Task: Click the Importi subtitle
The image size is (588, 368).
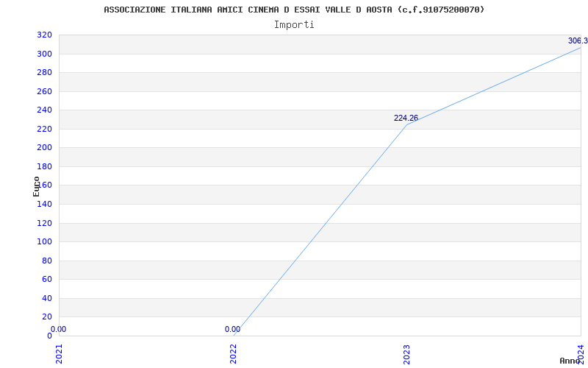Action: click(x=294, y=25)
